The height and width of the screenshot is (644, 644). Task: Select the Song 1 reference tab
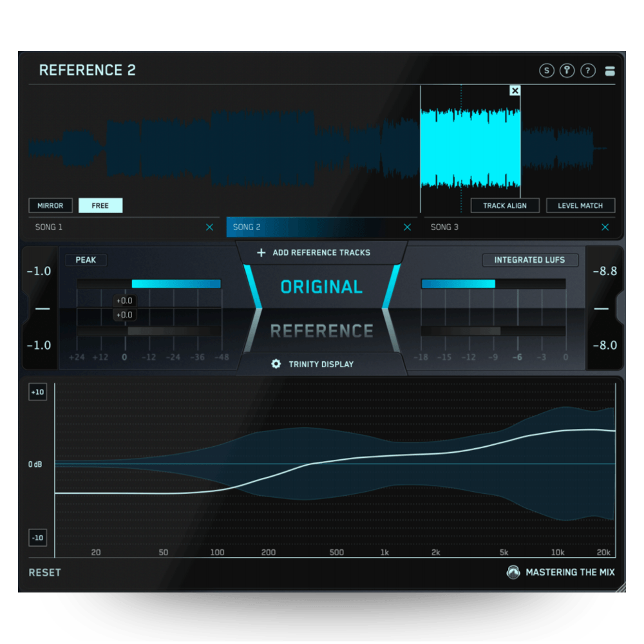(125, 227)
